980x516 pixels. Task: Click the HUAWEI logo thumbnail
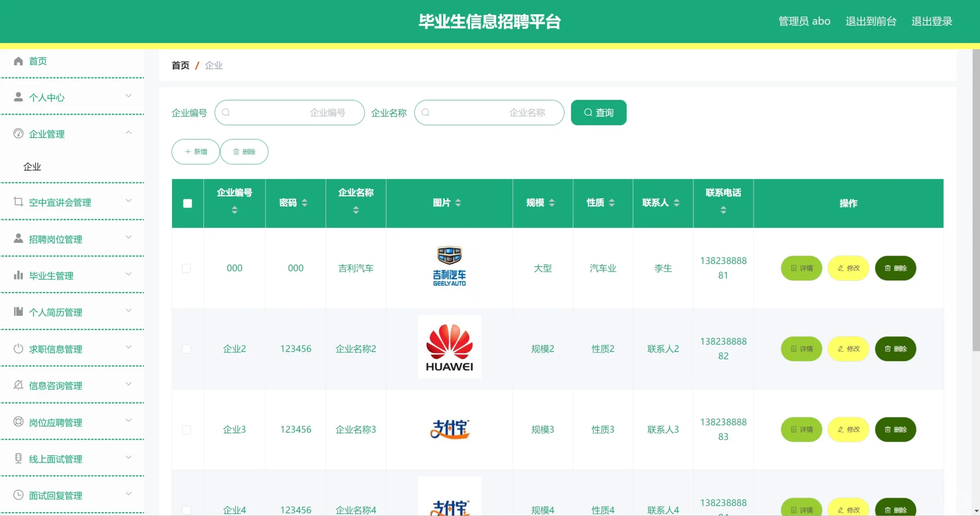[448, 346]
